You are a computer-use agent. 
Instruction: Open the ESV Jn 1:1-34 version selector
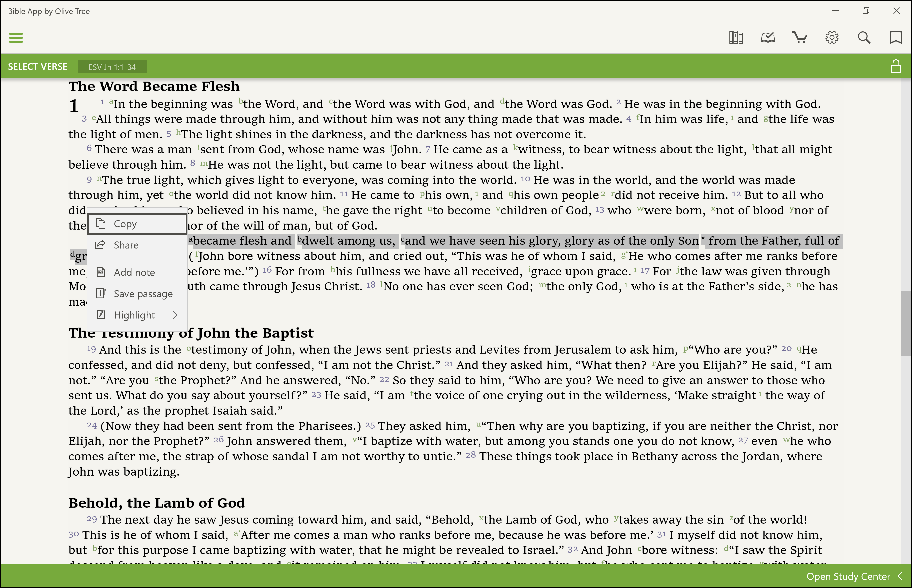(x=112, y=67)
